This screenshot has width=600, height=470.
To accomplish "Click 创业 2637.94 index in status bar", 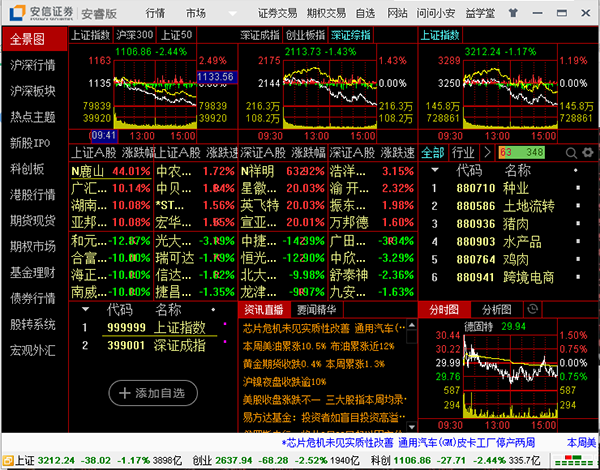I will pyautogui.click(x=276, y=460).
